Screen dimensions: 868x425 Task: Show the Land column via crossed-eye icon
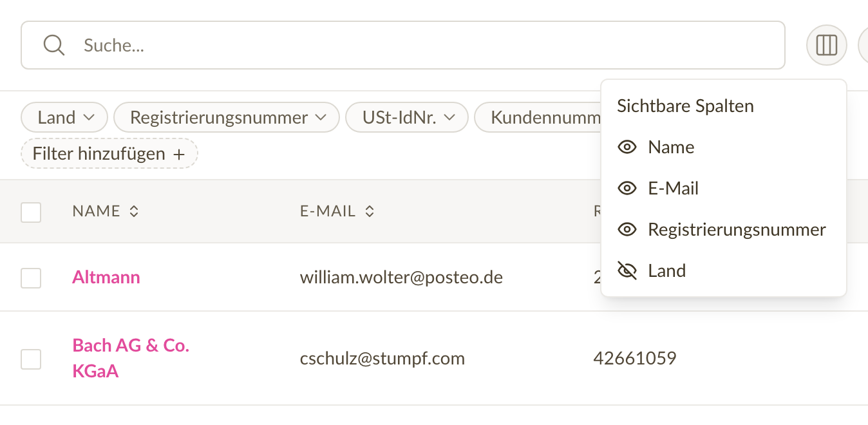pos(627,271)
